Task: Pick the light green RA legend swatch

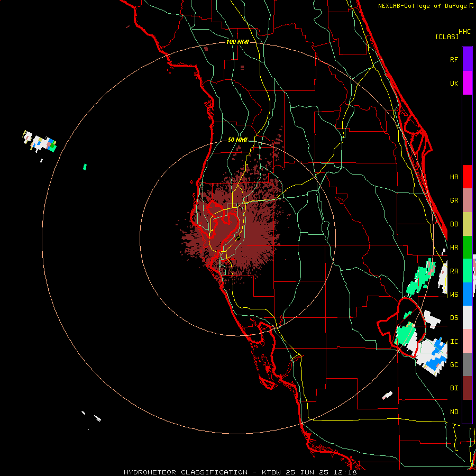Action: (467, 271)
